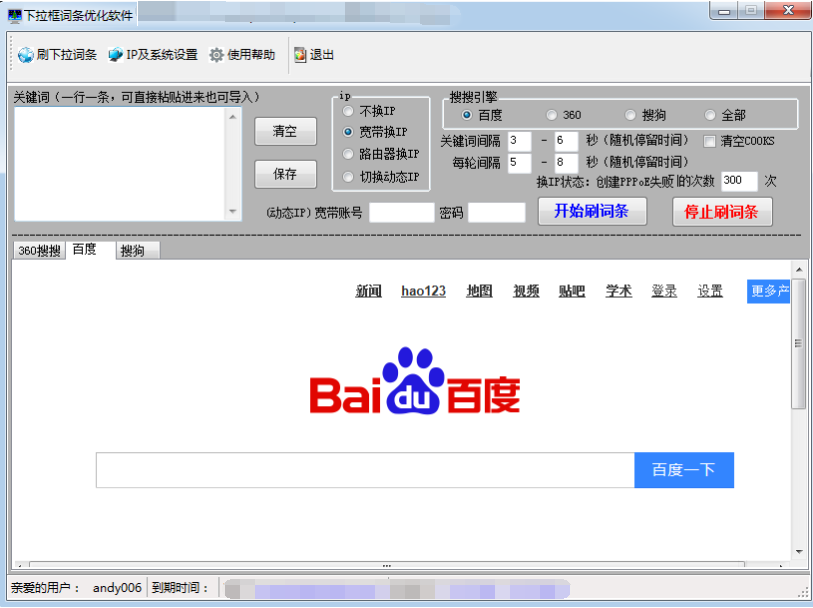
Task: Select 不换IP radio option
Action: coord(348,111)
